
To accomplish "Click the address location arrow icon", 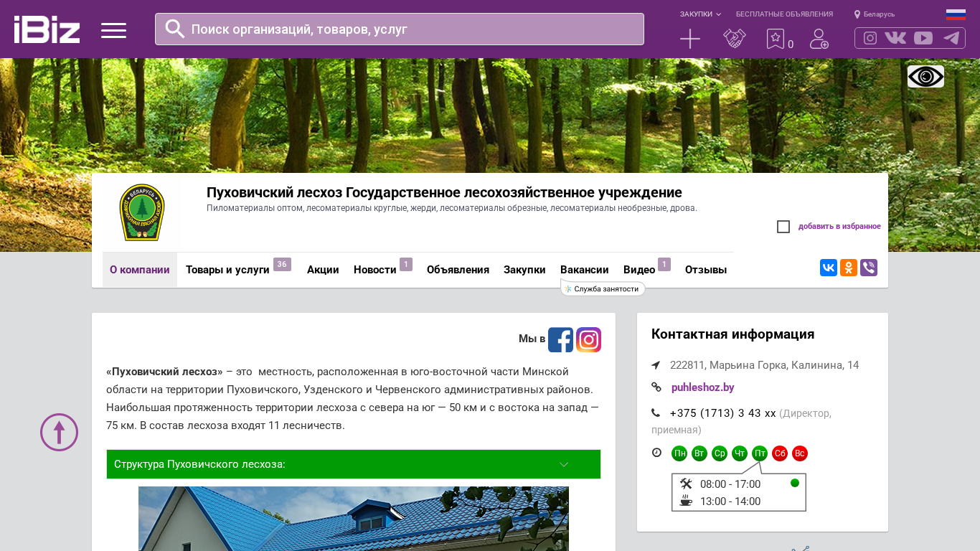I will click(656, 365).
